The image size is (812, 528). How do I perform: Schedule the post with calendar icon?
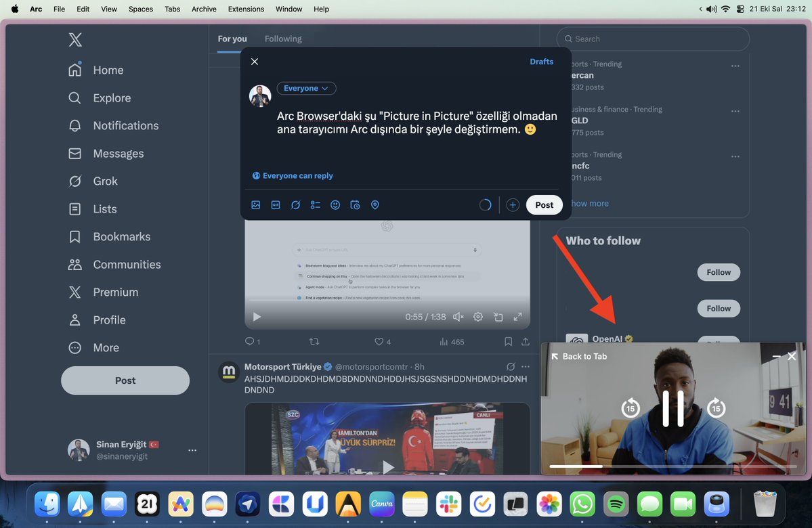coord(356,205)
